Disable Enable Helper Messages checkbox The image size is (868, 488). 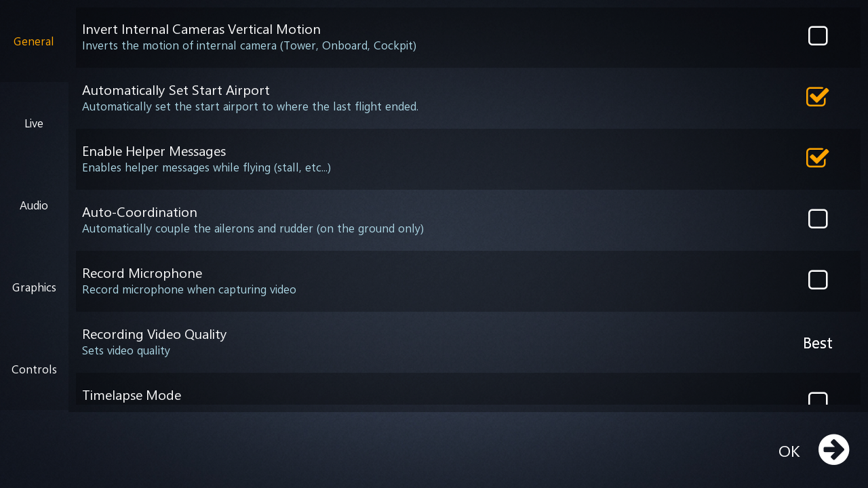pyautogui.click(x=818, y=157)
